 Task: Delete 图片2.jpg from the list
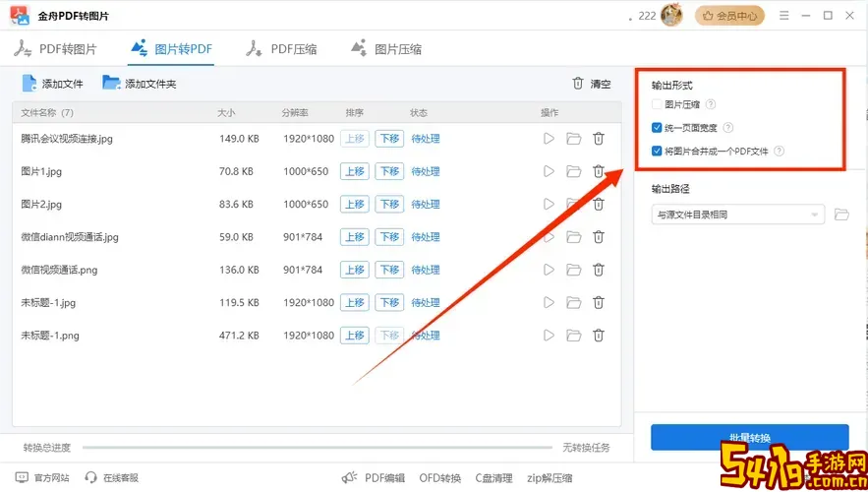point(599,205)
